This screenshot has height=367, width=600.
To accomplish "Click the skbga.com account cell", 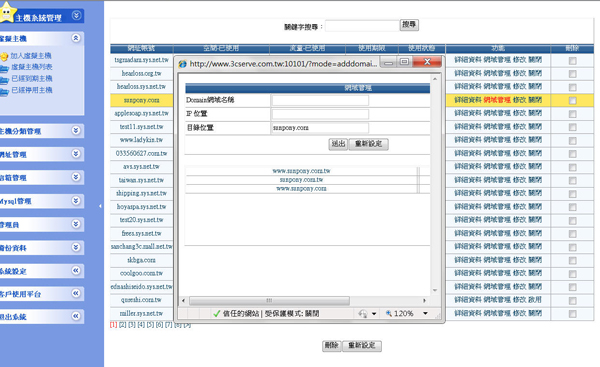I will click(x=142, y=260).
